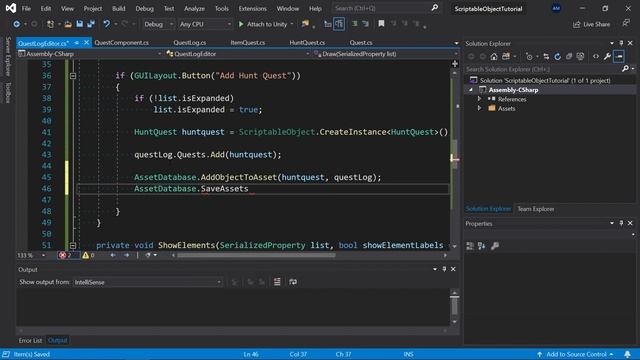Image resolution: width=640 pixels, height=360 pixels.
Task: Go to the previous issue with the left arrow
Action: pyautogui.click(x=113, y=255)
